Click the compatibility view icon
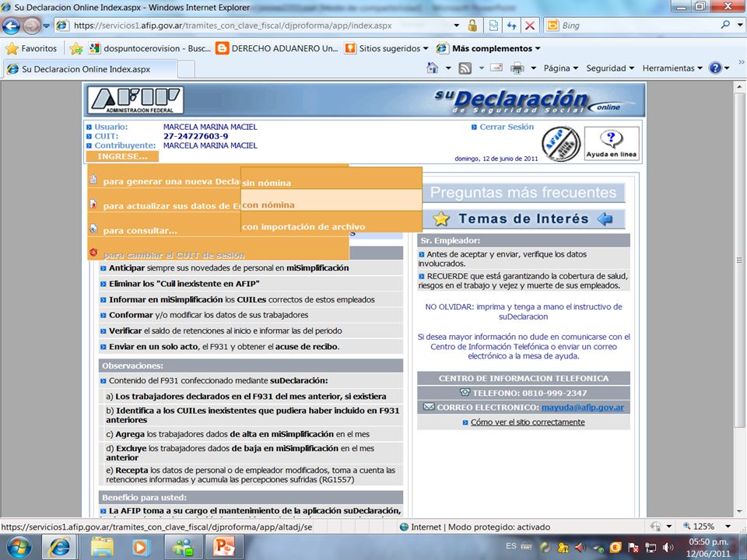The height and width of the screenshot is (560, 747). [x=493, y=26]
